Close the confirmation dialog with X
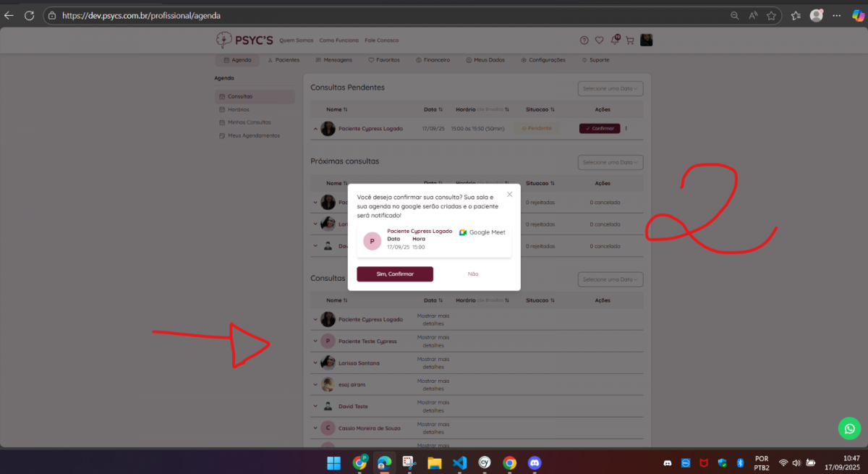This screenshot has height=474, width=868. 509,194
